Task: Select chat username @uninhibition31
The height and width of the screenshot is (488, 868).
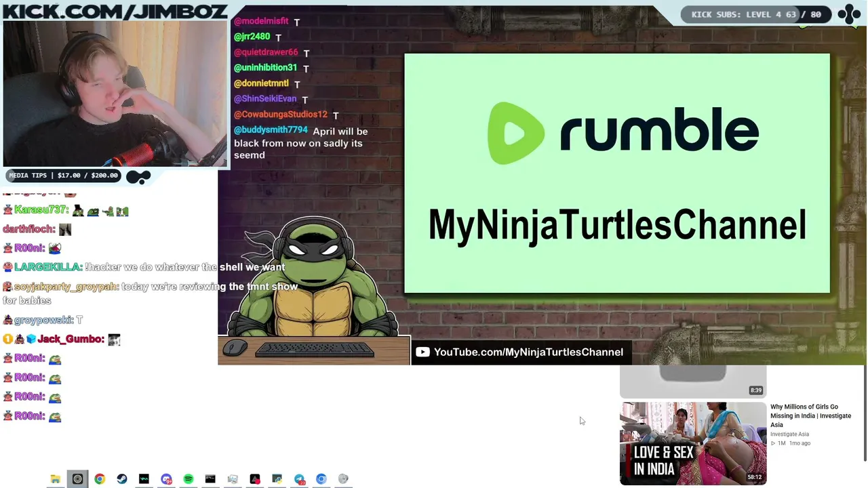Action: click(265, 68)
